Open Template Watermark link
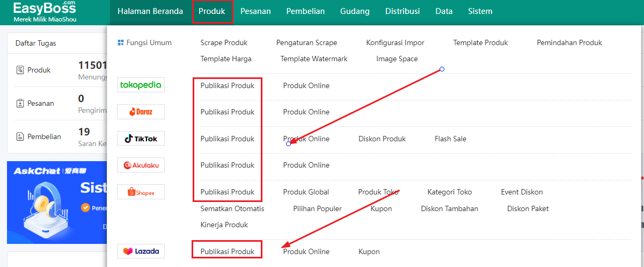 (314, 59)
